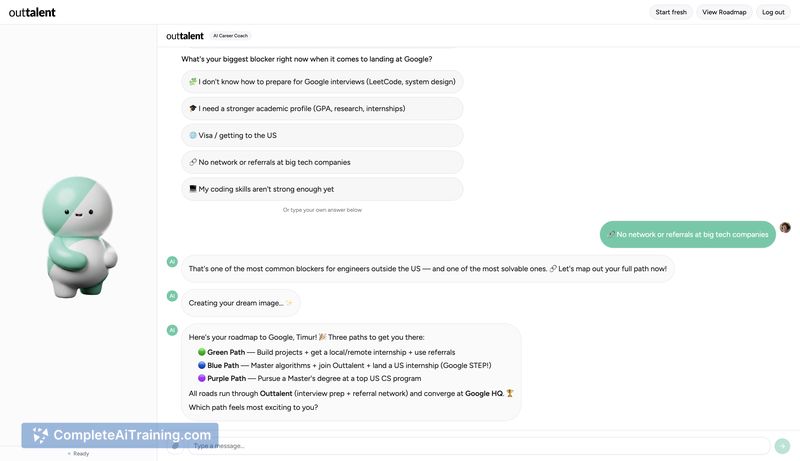Click the AI avatar beside the roadmap message
This screenshot has width=800, height=461.
pos(172,330)
